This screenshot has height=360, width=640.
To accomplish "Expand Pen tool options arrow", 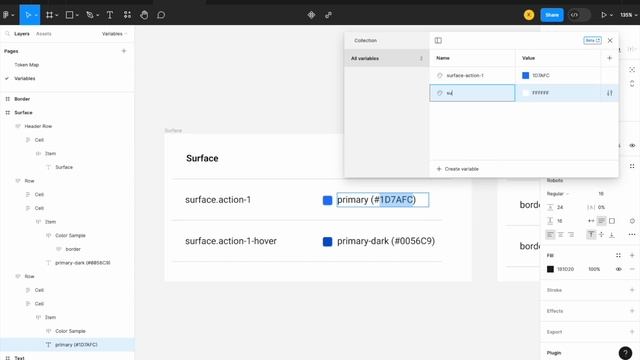I will coord(98,15).
